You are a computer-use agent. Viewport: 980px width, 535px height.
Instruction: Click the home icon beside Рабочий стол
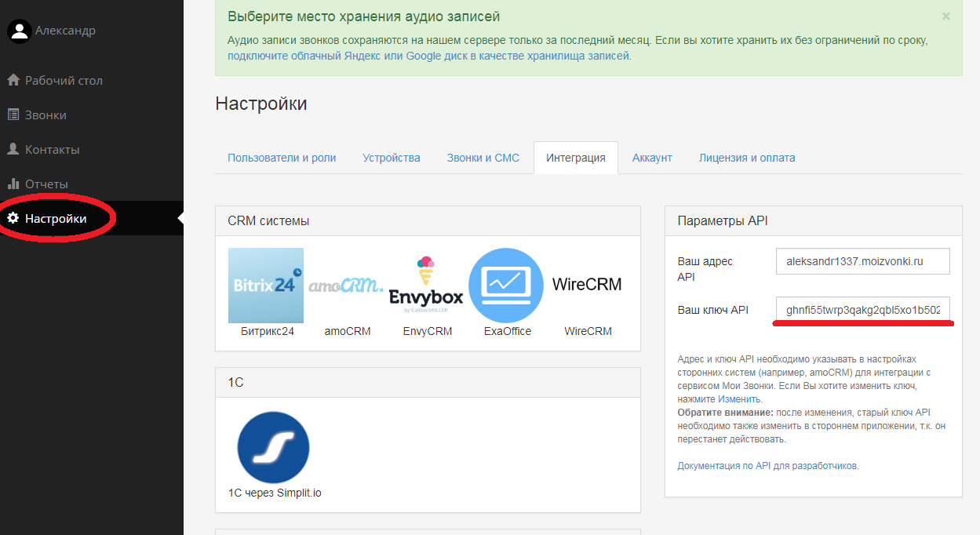pos(13,80)
